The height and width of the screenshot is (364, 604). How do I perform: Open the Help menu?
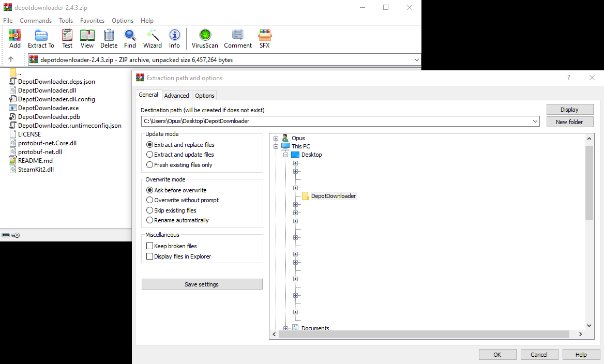(147, 20)
